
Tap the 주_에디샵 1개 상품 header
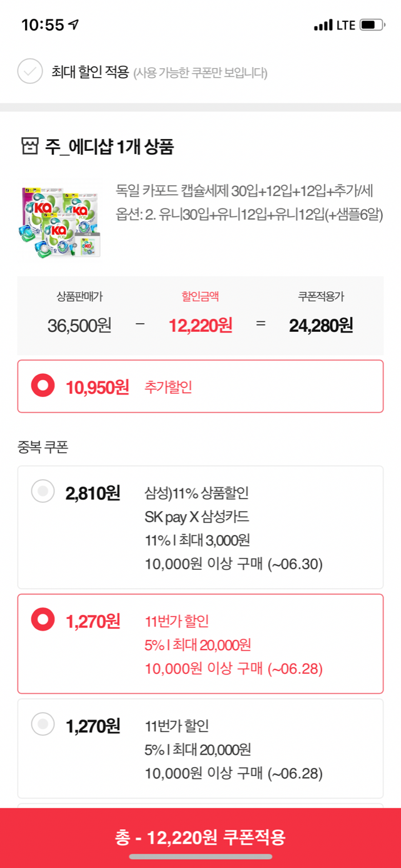point(110,147)
